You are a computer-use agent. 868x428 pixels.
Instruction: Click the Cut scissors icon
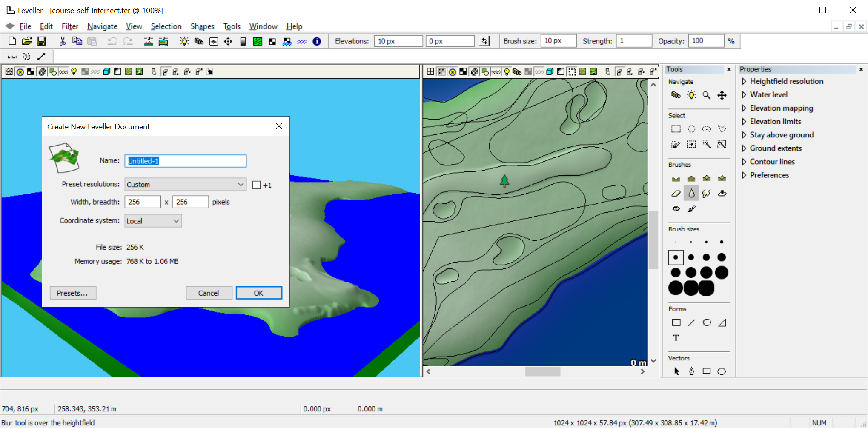tap(63, 41)
